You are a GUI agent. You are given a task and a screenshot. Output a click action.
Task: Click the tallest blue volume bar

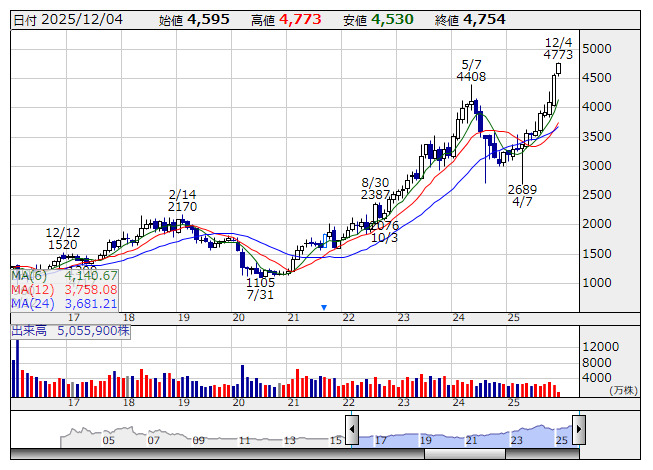click(17, 368)
